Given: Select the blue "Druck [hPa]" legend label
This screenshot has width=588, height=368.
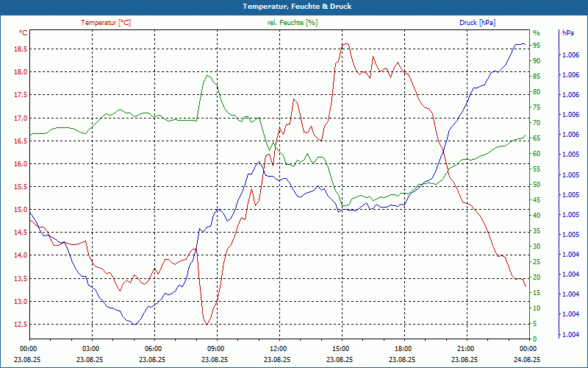Looking at the screenshot, I should (x=477, y=23).
